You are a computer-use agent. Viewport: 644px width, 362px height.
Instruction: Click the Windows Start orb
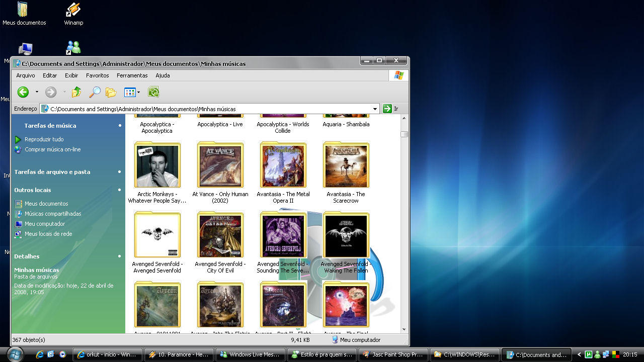15,354
